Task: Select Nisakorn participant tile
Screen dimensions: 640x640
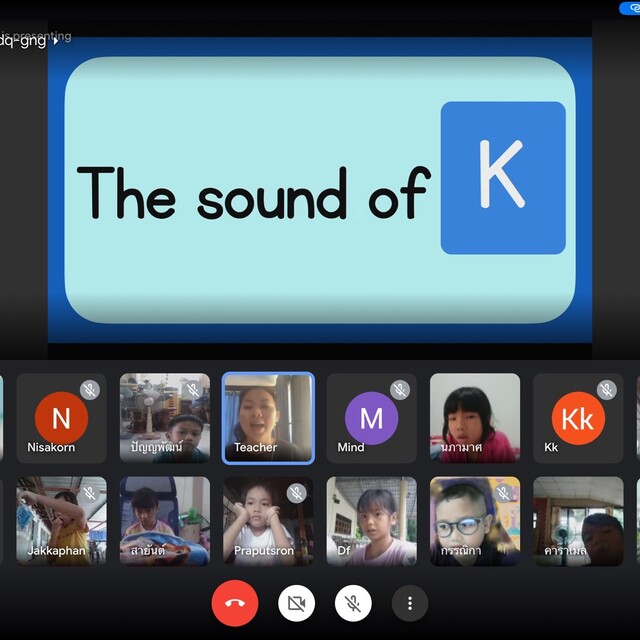Action: [x=61, y=418]
